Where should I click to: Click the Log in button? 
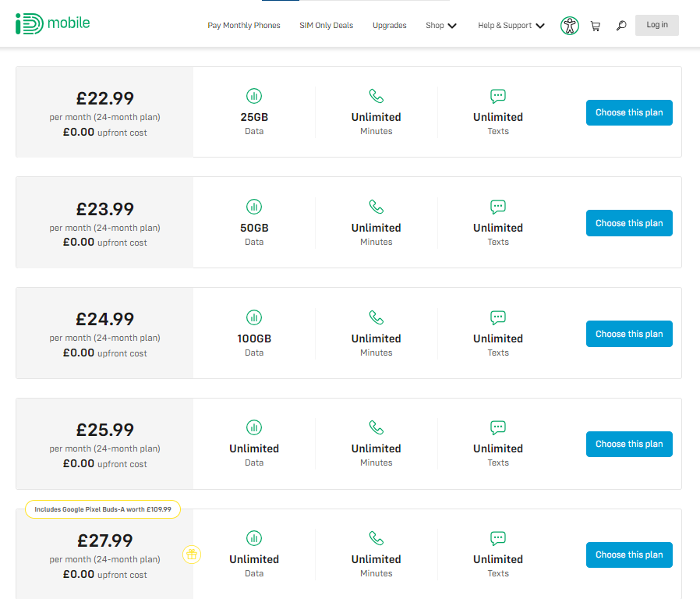pos(657,25)
